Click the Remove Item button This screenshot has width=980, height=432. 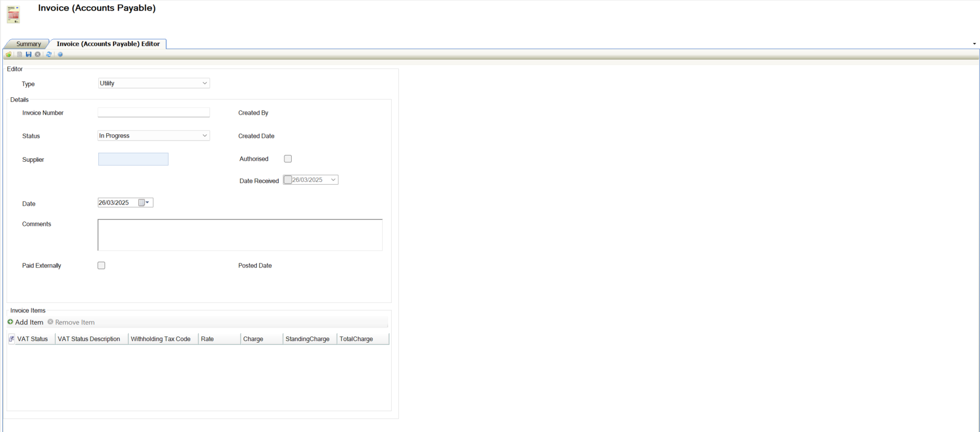coord(71,322)
